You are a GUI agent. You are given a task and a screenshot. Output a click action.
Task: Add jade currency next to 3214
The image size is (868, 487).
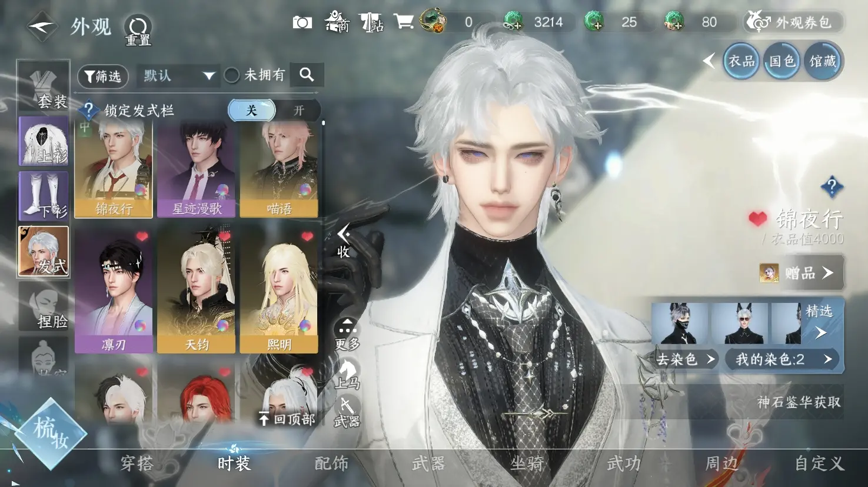513,22
